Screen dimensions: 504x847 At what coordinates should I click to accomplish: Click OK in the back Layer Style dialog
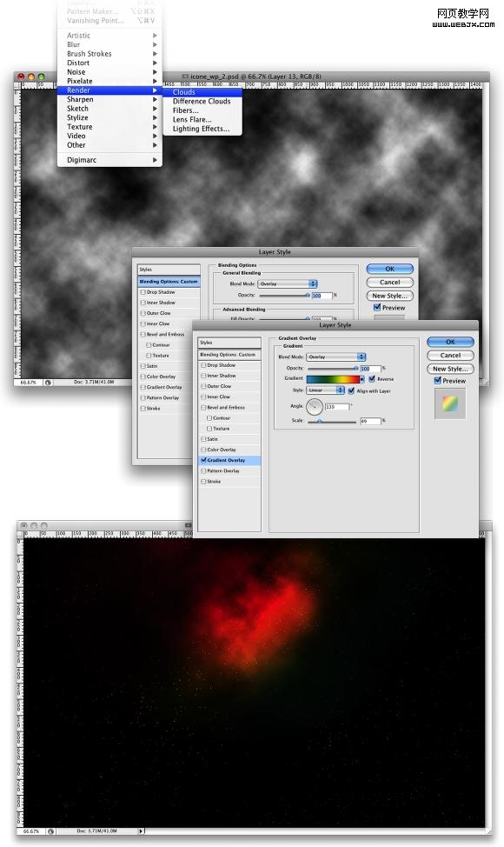tap(389, 269)
